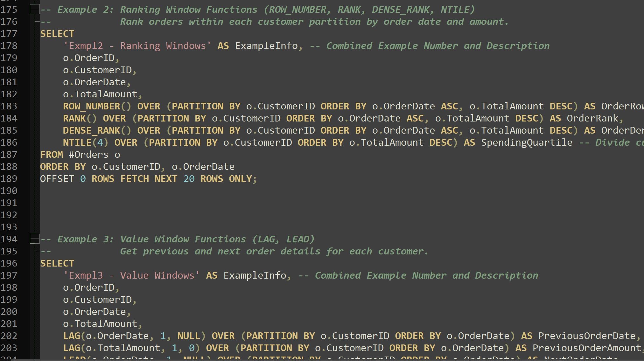The image size is (644, 361).
Task: Click the SpendingQuartile alias
Action: click(526, 142)
